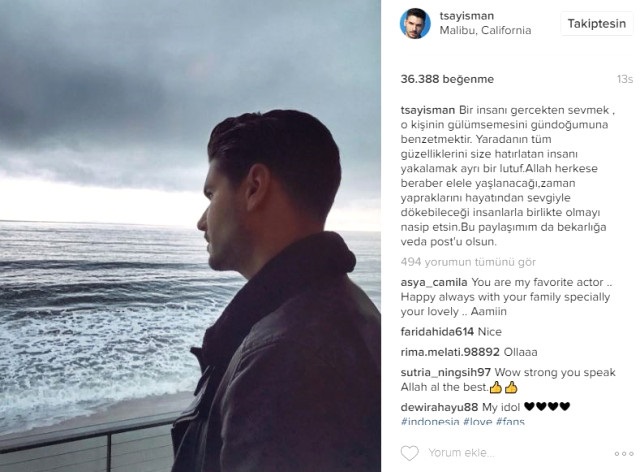Click the 13s post timestamp

click(x=625, y=79)
